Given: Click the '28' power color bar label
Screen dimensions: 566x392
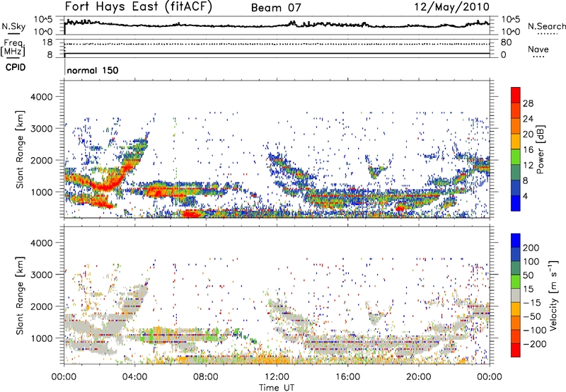Looking at the screenshot, I should 528,103.
